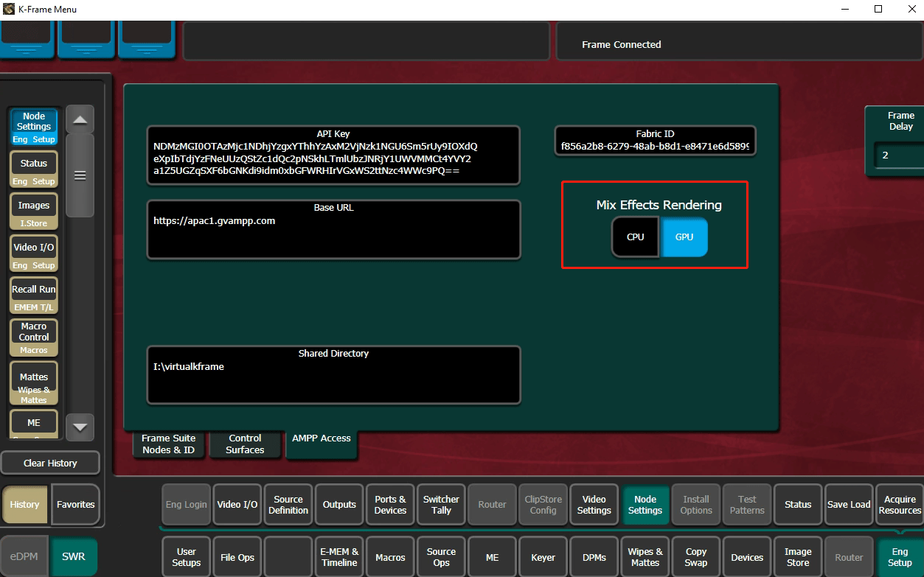The height and width of the screenshot is (577, 924).
Task: Select the History tab
Action: [25, 505]
